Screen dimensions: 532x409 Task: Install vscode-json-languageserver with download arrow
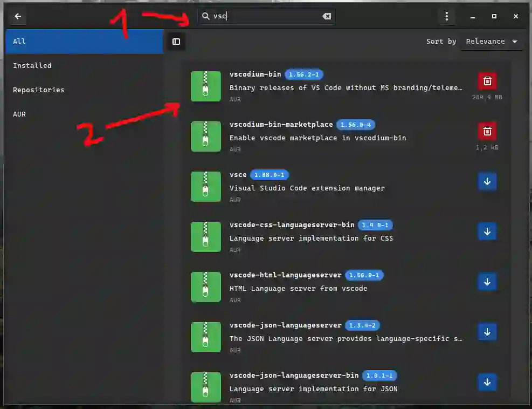tap(487, 332)
